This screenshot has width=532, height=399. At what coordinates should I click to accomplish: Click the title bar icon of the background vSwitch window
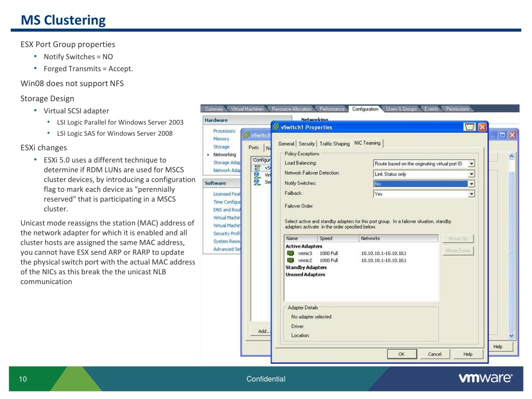tap(246, 135)
